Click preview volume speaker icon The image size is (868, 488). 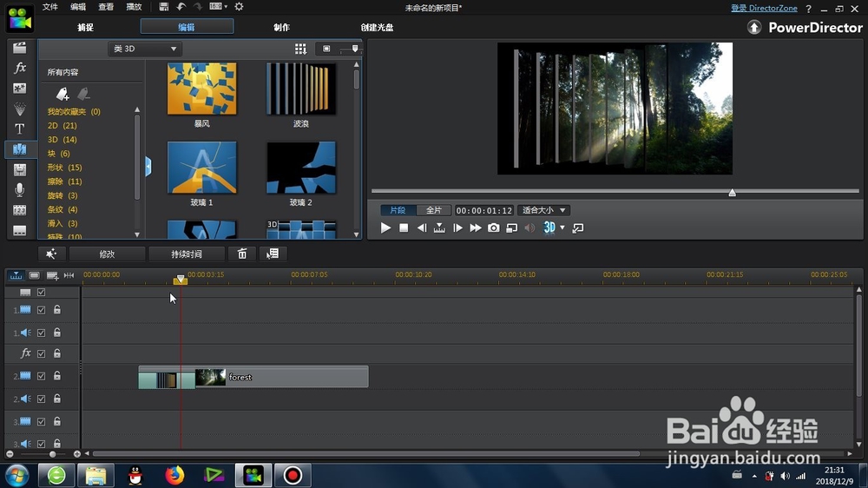(x=529, y=228)
